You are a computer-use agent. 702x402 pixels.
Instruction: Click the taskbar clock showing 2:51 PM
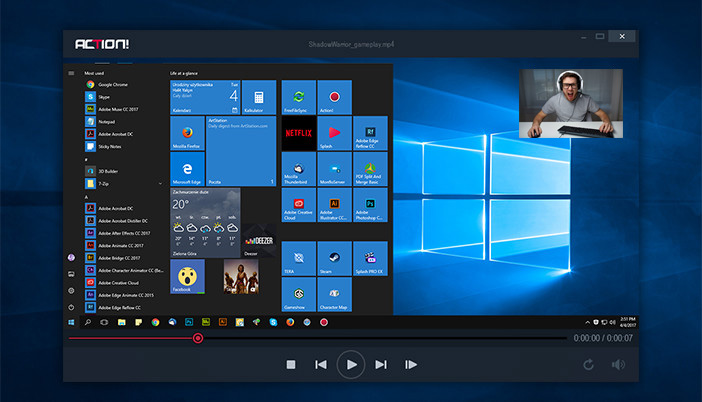[x=628, y=322]
